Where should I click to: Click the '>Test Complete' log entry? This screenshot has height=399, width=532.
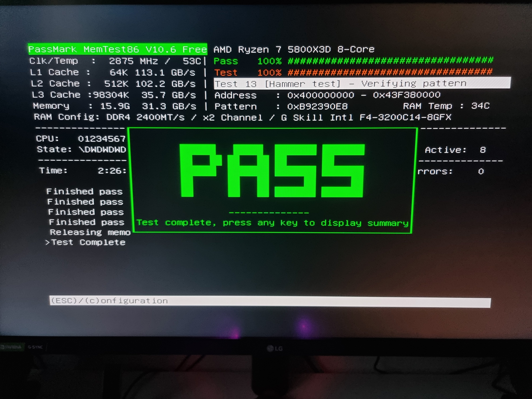[86, 242]
